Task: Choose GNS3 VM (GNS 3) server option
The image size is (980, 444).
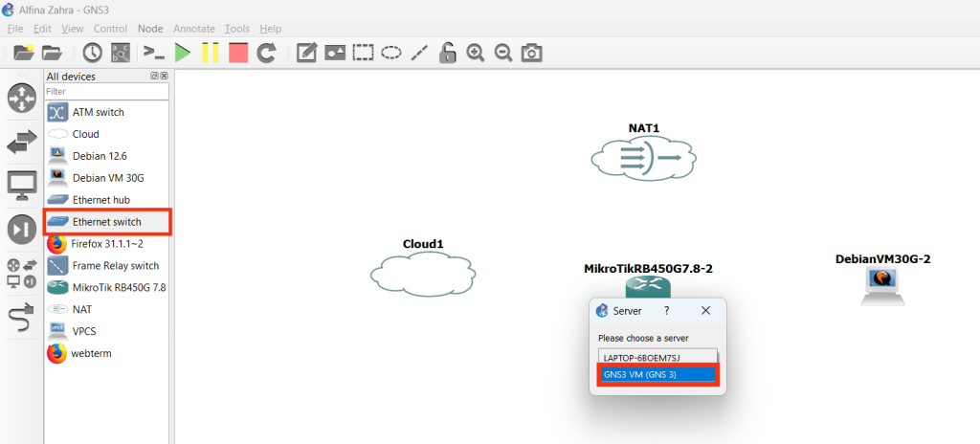Action: click(x=657, y=374)
